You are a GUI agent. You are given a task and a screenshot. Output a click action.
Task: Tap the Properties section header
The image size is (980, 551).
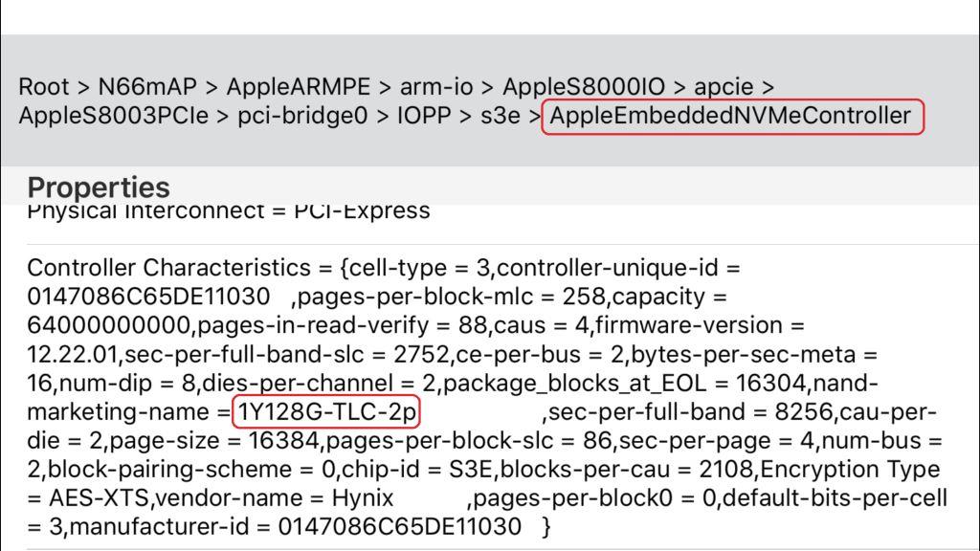(99, 187)
